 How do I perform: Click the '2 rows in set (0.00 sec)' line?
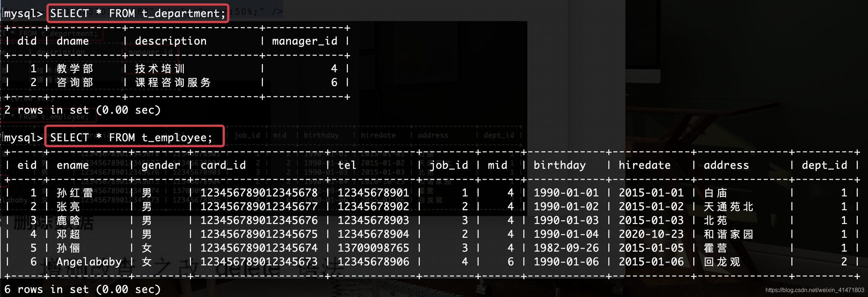click(82, 110)
